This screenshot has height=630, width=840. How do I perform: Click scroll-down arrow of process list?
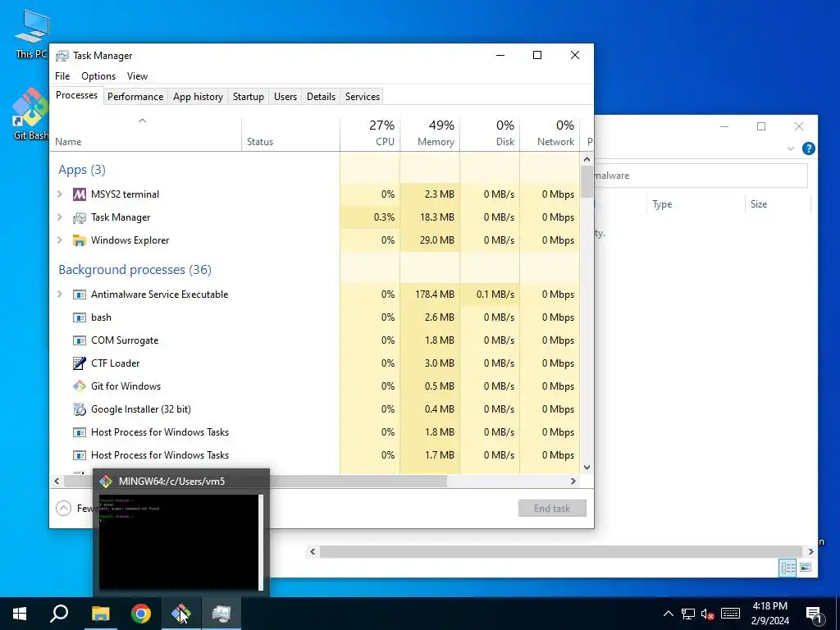click(x=587, y=467)
